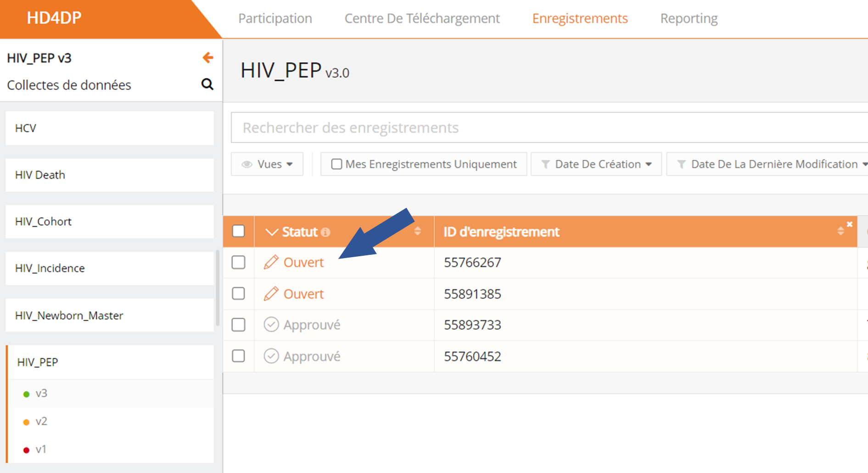Image resolution: width=868 pixels, height=473 pixels.
Task: Enable Mes Enregistrements Uniquement checkbox
Action: 336,164
